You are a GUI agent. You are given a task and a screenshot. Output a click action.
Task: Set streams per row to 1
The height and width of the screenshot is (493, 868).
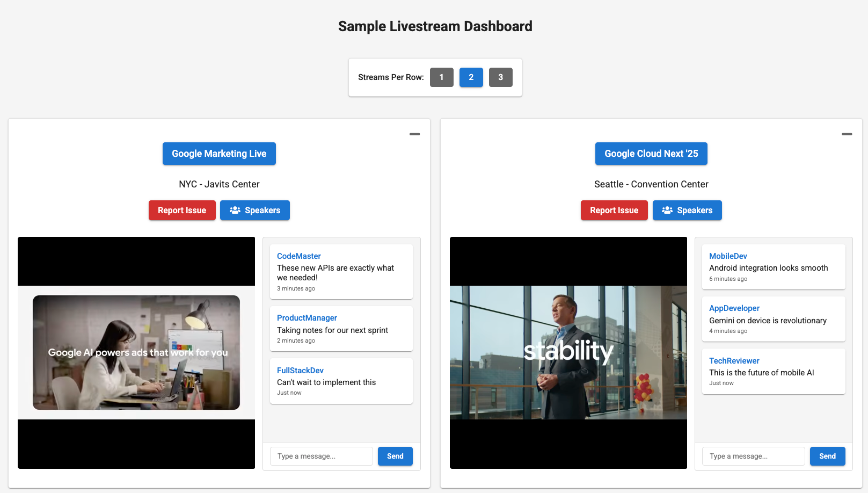pos(442,77)
